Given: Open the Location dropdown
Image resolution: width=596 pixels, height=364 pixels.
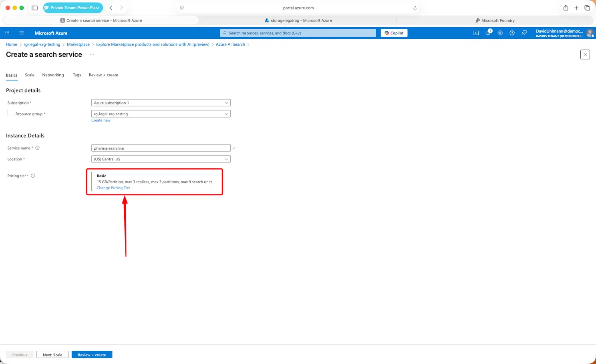Looking at the screenshot, I should coord(161,159).
